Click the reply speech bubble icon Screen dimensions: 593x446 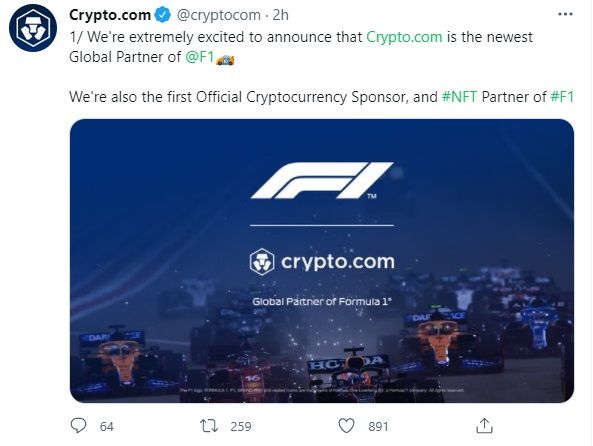tap(79, 426)
